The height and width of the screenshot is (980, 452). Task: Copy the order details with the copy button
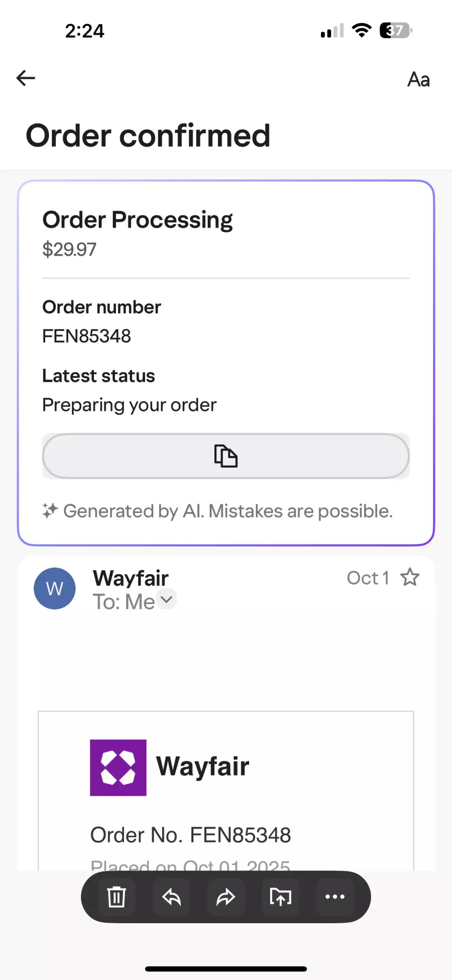[226, 456]
